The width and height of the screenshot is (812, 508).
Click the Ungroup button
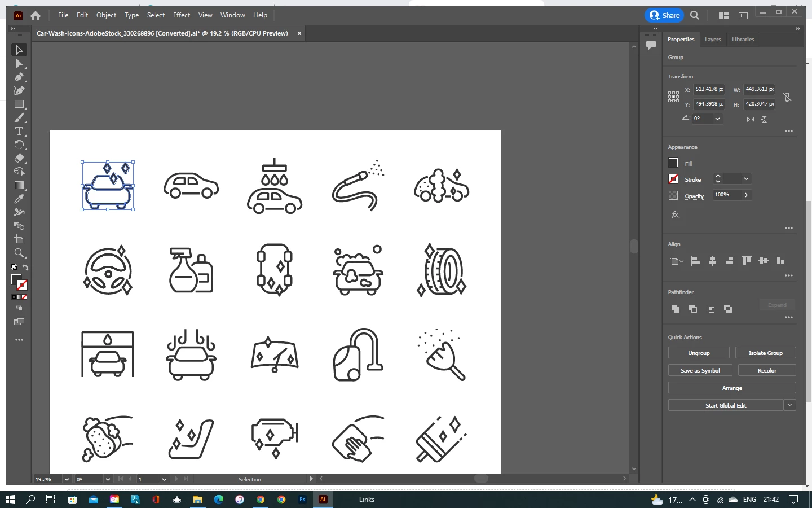699,353
